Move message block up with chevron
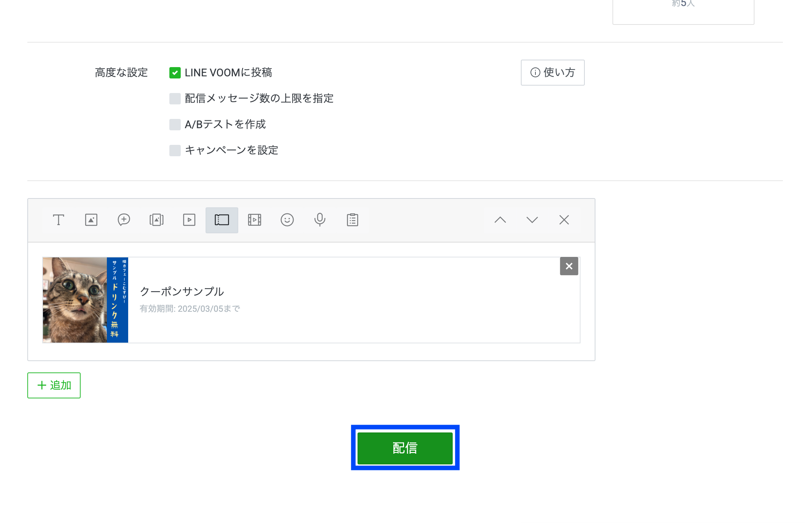The width and height of the screenshot is (812, 523). [x=500, y=220]
